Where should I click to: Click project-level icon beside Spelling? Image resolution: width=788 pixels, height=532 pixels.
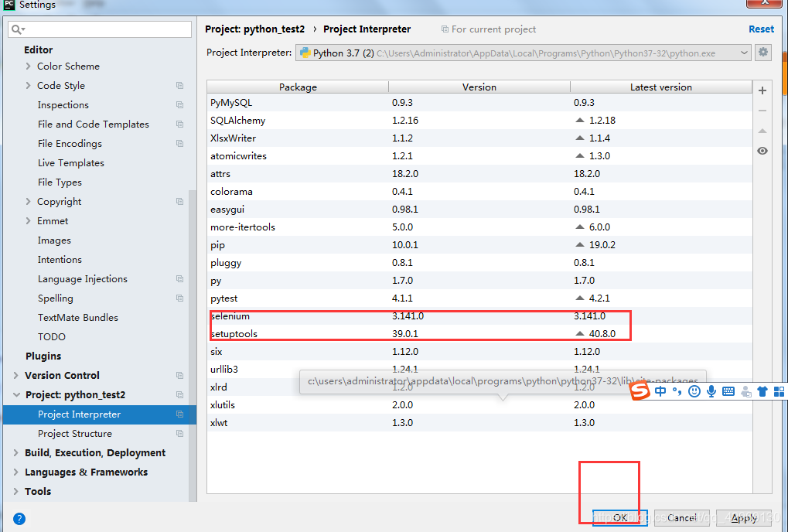tap(179, 298)
